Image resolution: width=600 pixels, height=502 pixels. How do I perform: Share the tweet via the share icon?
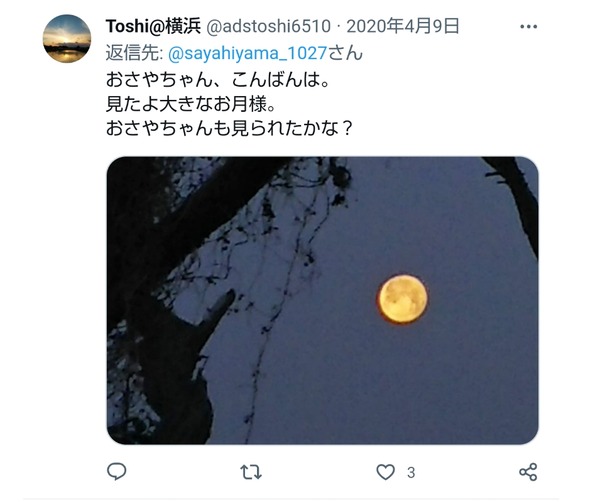[528, 472]
